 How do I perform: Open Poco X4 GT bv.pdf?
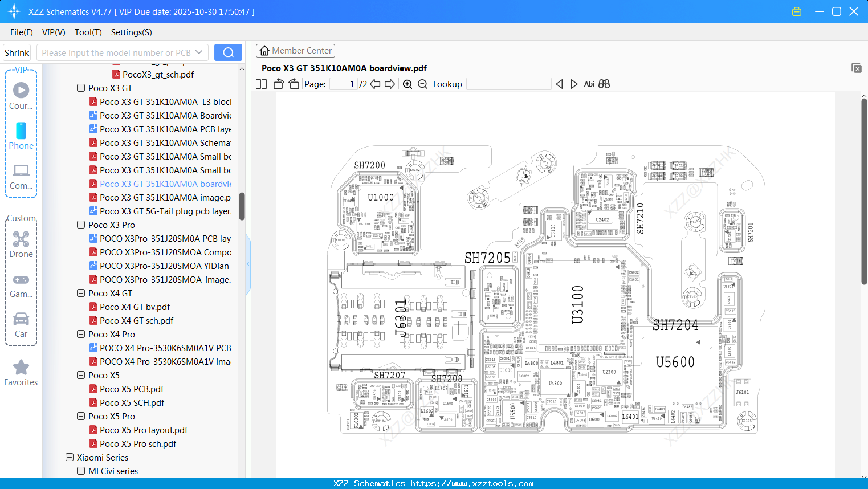[135, 307]
